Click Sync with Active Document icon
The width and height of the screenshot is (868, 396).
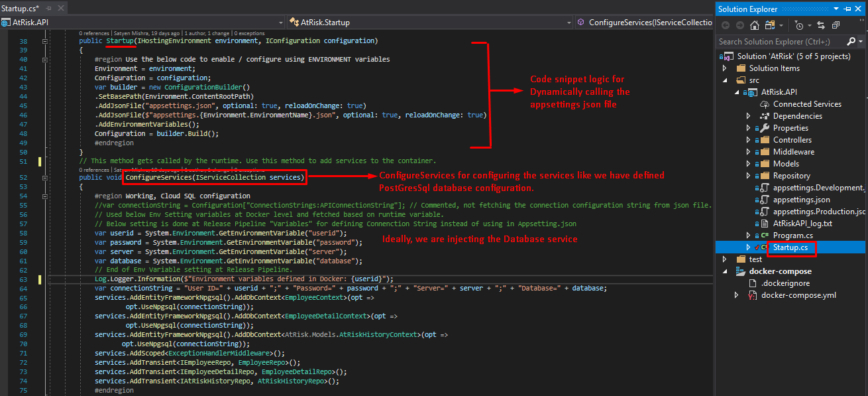pyautogui.click(x=821, y=25)
